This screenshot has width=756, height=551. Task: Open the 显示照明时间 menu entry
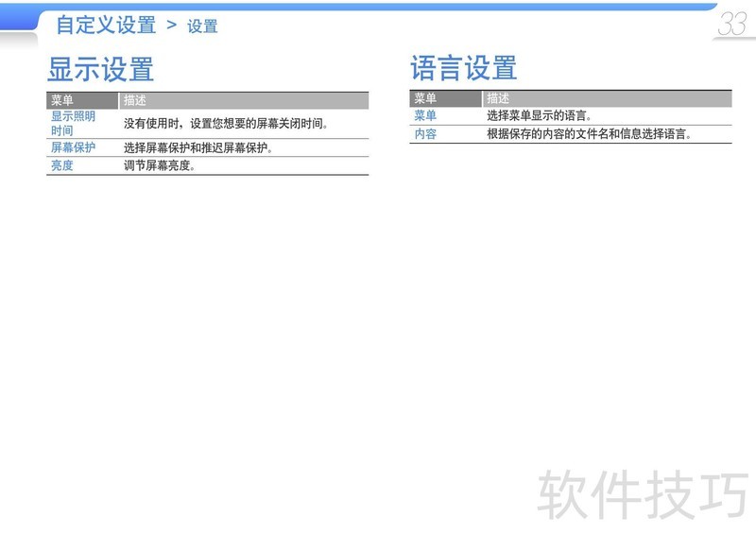tap(73, 124)
